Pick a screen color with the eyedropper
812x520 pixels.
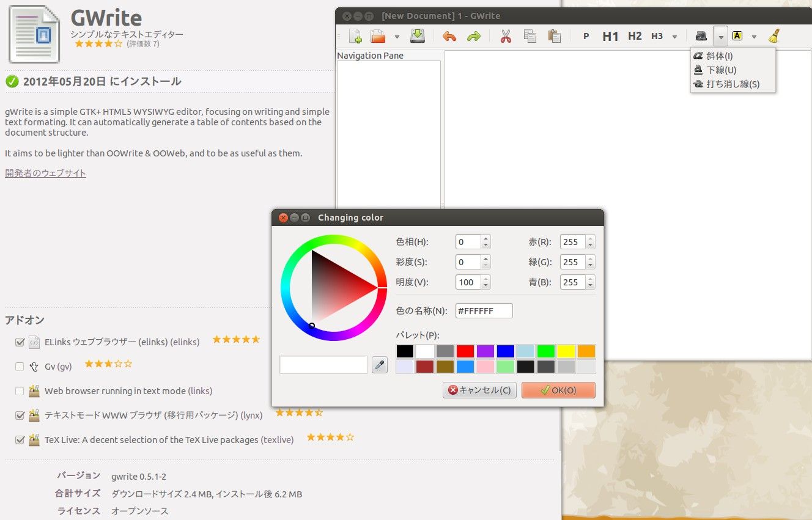[380, 365]
